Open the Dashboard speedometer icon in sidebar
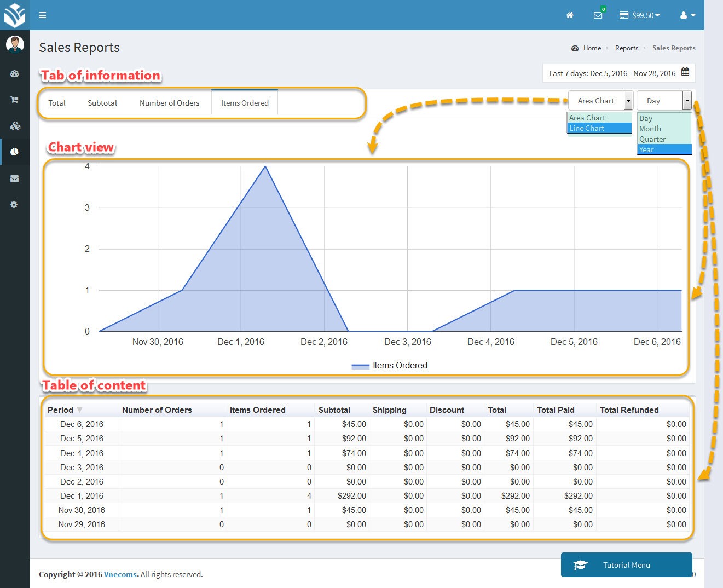This screenshot has height=588, width=723. click(x=15, y=73)
